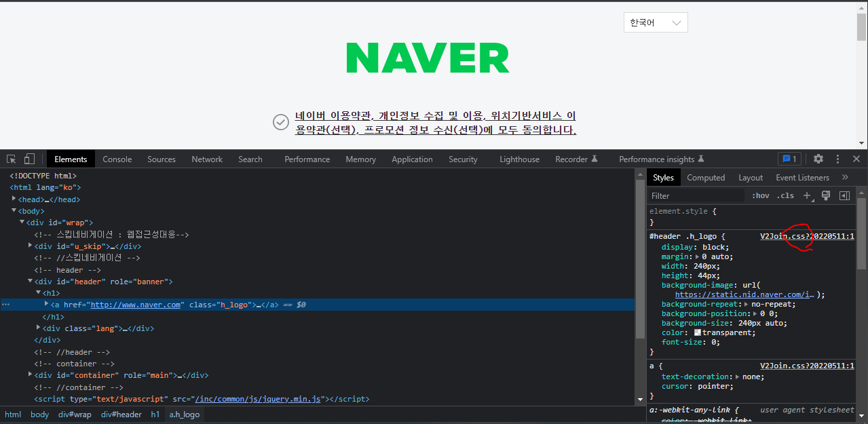Collapse the body element node
The width and height of the screenshot is (868, 424).
click(14, 211)
